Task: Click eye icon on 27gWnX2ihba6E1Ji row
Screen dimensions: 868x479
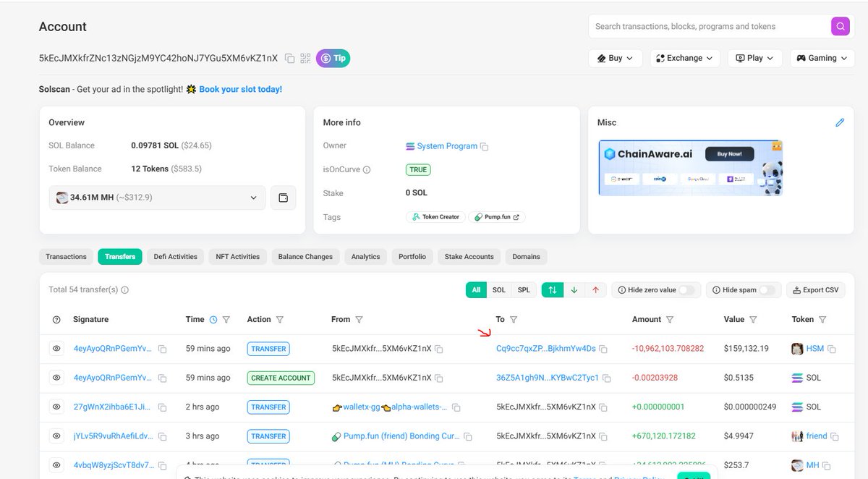Action: pyautogui.click(x=56, y=407)
